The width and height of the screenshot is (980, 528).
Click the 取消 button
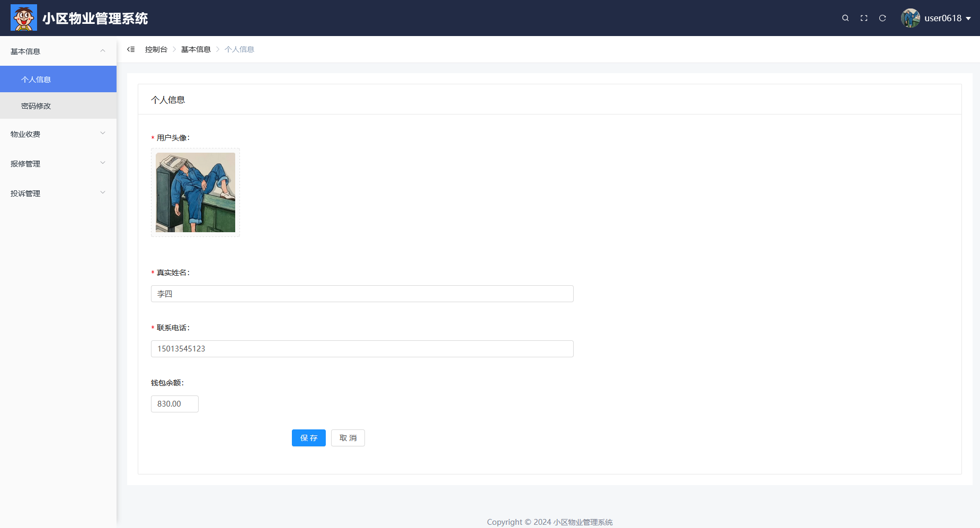[348, 438]
